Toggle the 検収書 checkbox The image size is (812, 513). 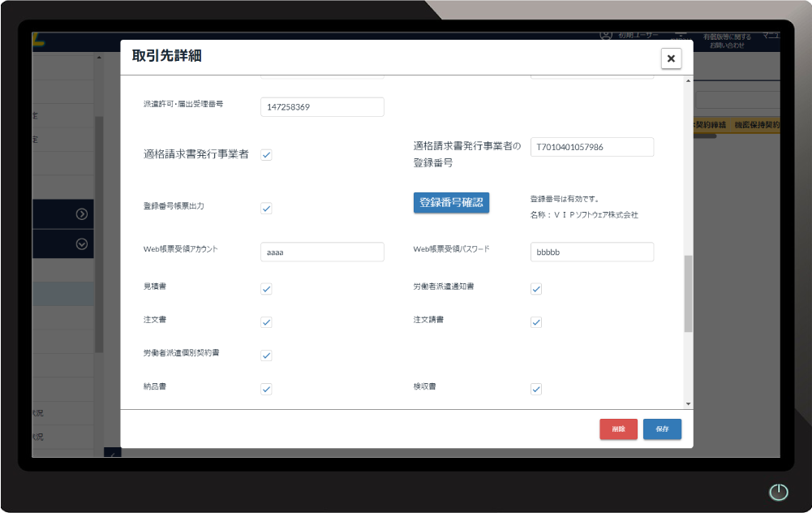pyautogui.click(x=536, y=389)
